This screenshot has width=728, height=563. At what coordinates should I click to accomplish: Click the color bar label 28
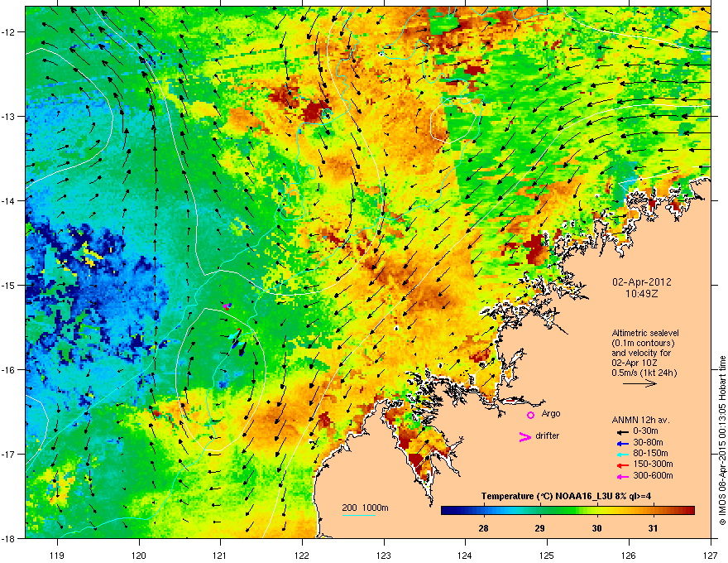(483, 528)
